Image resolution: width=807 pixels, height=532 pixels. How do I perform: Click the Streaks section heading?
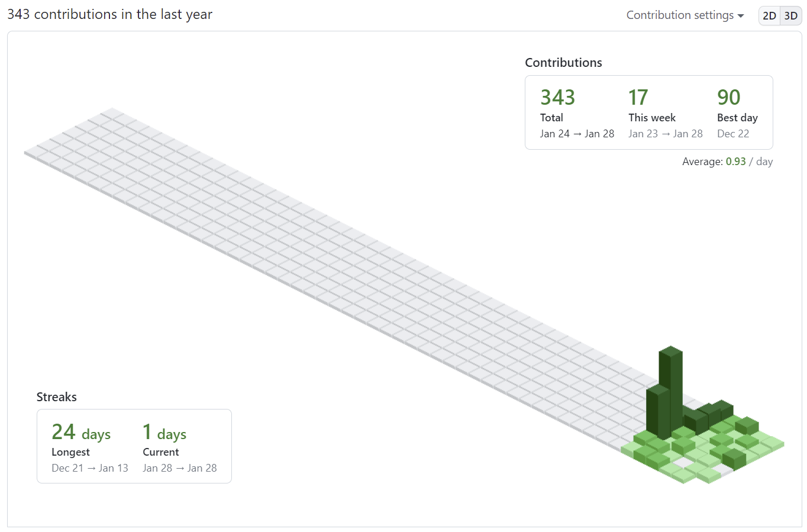click(57, 397)
